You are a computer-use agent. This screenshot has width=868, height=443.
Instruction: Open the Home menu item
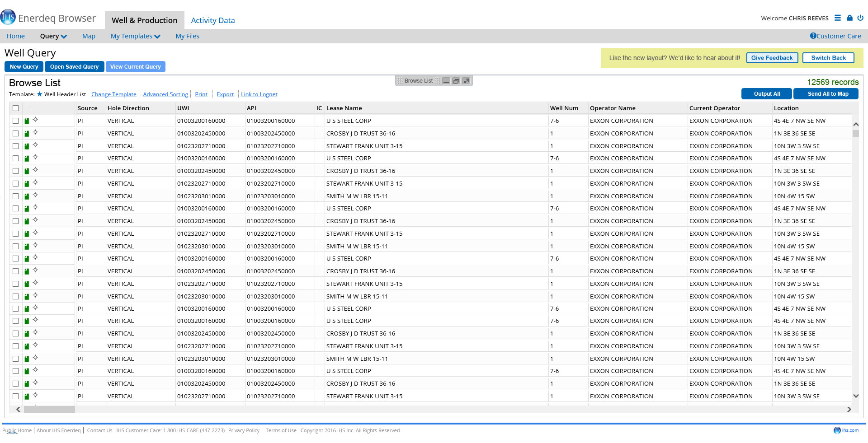(16, 36)
